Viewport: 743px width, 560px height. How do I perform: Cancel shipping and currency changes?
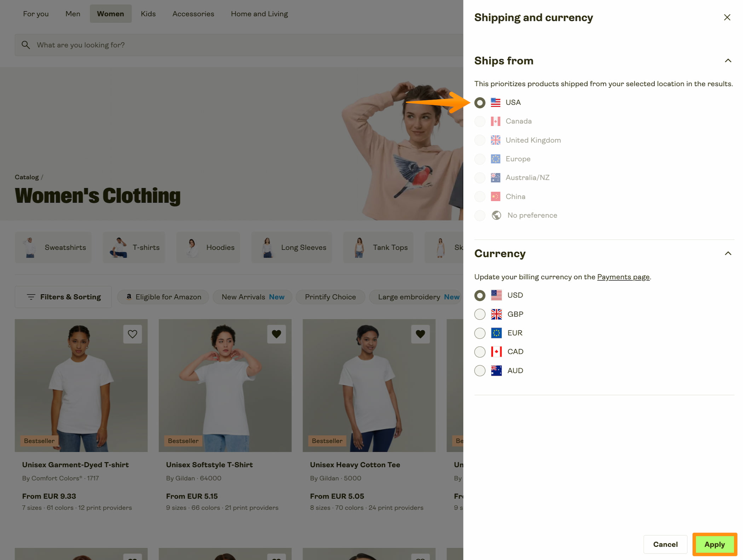[x=665, y=544]
